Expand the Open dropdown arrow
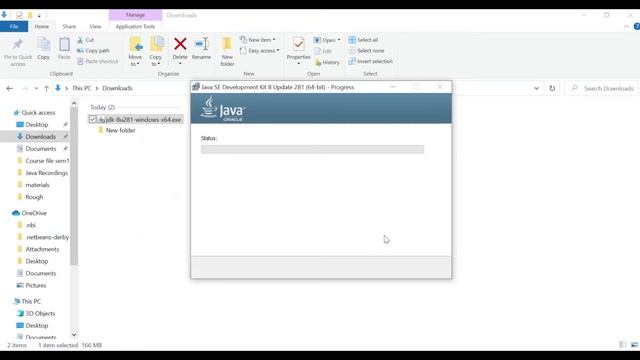Screen dimensions: 640x360 pos(339,40)
